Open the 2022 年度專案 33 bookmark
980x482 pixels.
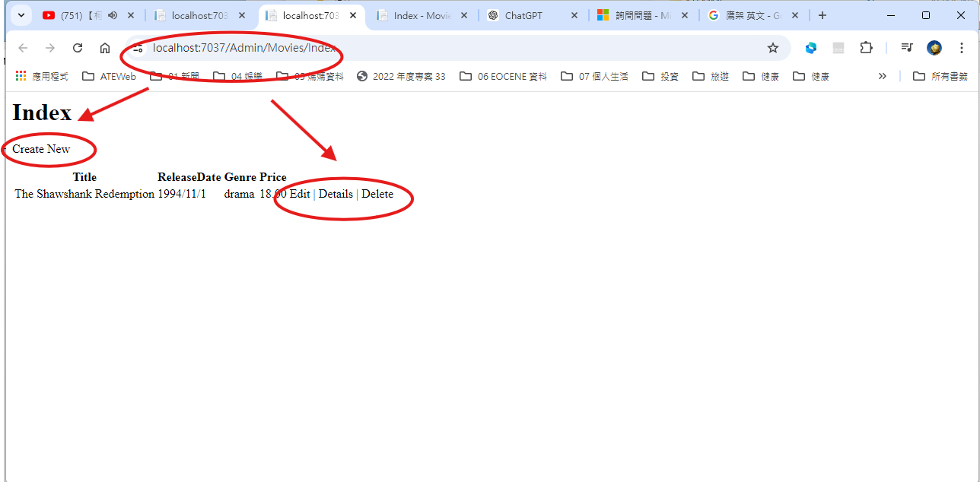point(401,76)
